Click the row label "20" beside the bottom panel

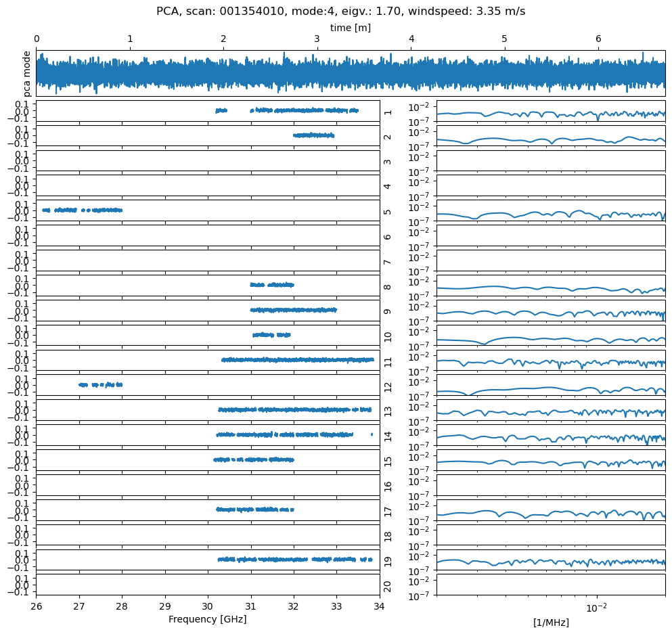[387, 586]
